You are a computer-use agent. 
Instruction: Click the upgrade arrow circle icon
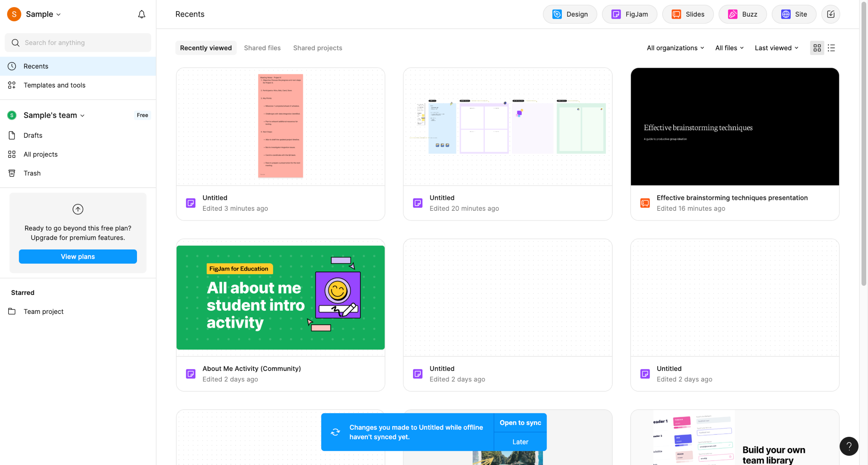(x=78, y=209)
